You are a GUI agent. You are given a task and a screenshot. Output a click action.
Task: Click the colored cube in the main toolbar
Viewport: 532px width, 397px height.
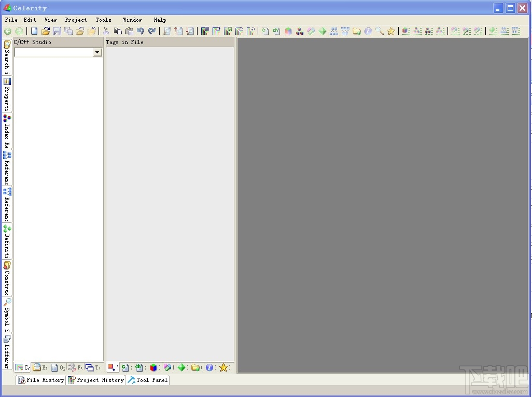coord(288,32)
